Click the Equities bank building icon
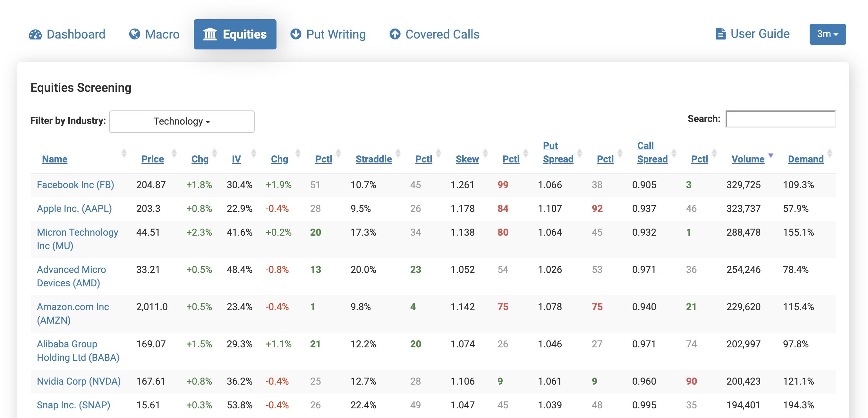Image resolution: width=868 pixels, height=418 pixels. 210,34
